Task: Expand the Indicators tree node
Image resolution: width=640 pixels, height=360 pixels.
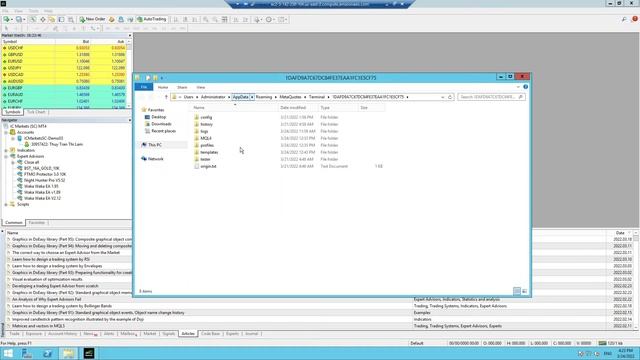Action: coord(6,150)
